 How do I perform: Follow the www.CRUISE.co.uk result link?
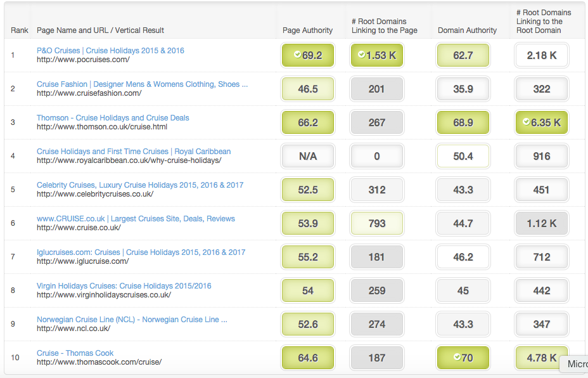pos(136,219)
